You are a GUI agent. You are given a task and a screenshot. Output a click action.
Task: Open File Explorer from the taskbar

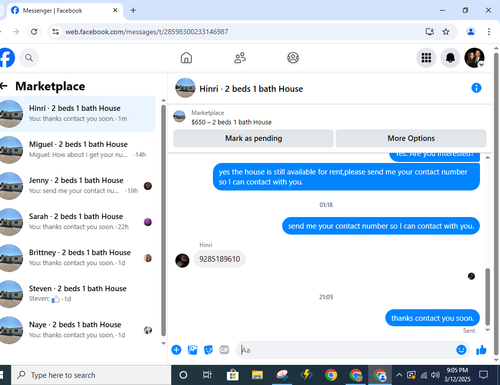click(x=257, y=375)
